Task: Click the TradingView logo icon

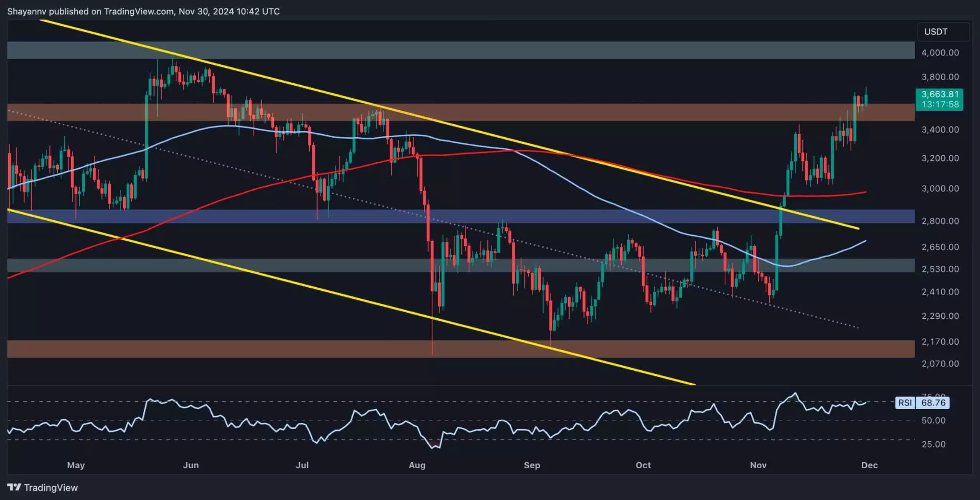Action: tap(14, 487)
